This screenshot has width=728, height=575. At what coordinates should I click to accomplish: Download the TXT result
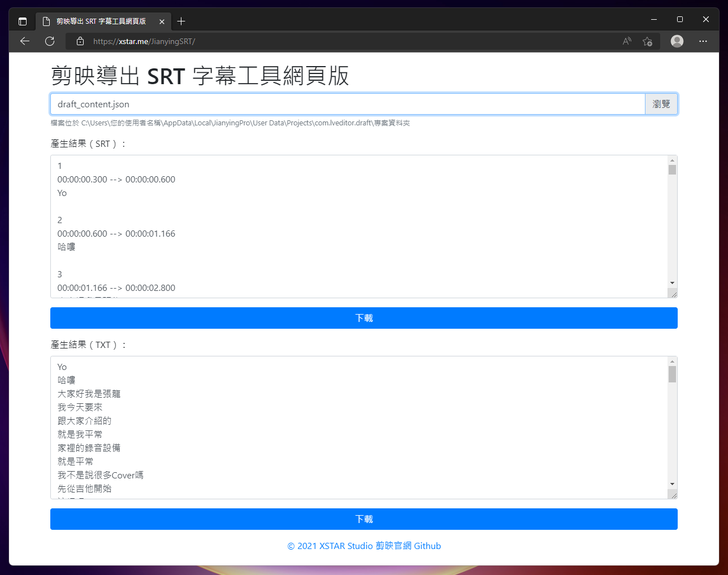pos(364,519)
